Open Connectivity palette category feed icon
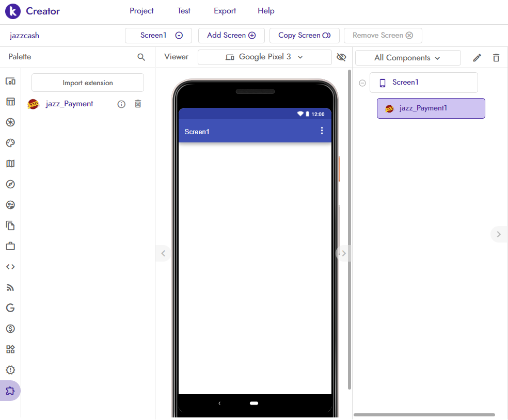508x420 pixels. (x=10, y=287)
